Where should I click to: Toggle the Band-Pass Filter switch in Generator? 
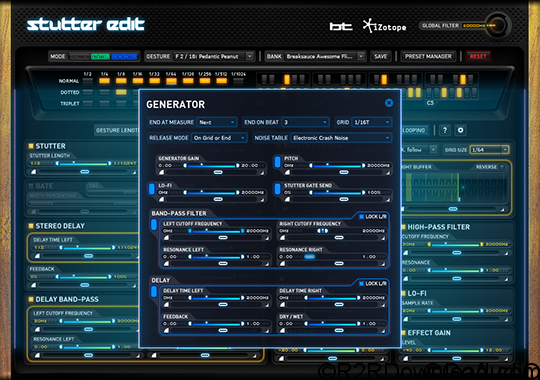[154, 225]
